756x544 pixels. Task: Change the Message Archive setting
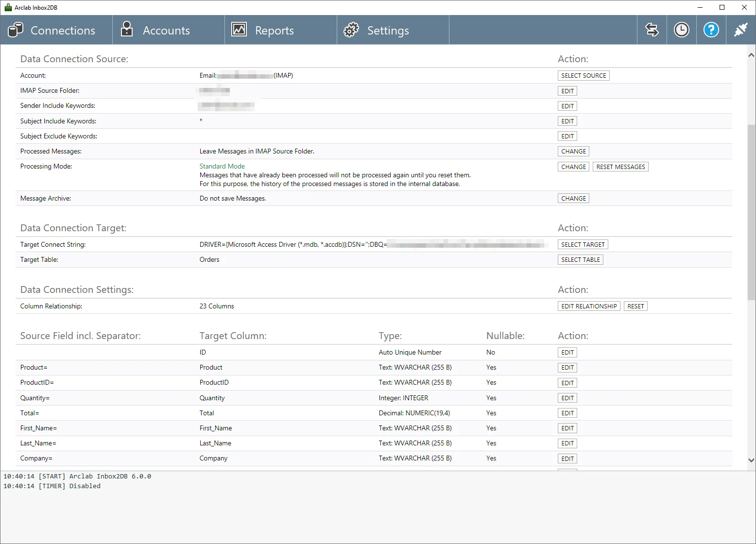[573, 198]
